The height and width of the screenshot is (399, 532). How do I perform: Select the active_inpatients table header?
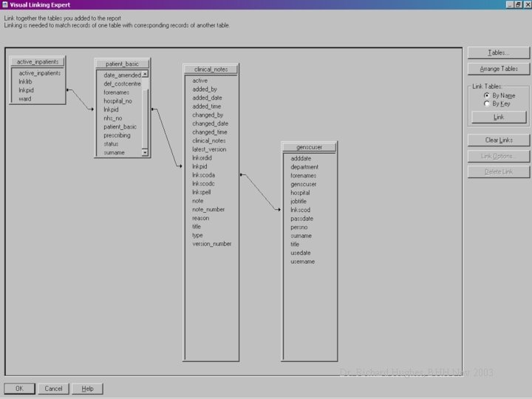38,62
